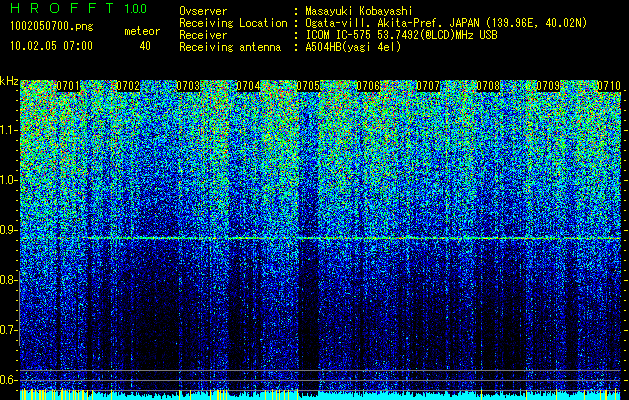Click the observer name Masayuki Kobayashi
The image size is (629, 400).
click(x=359, y=11)
